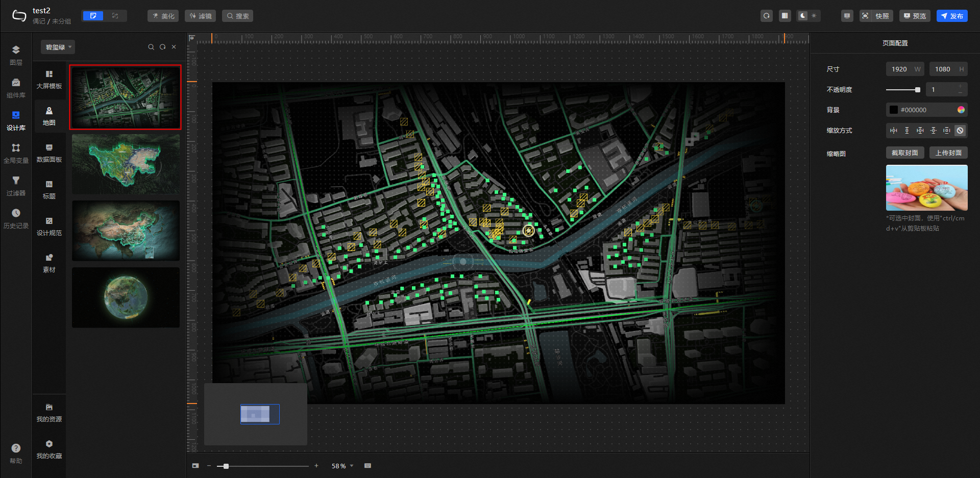
Task: Click the refresh icon in top toolbar
Action: (766, 16)
